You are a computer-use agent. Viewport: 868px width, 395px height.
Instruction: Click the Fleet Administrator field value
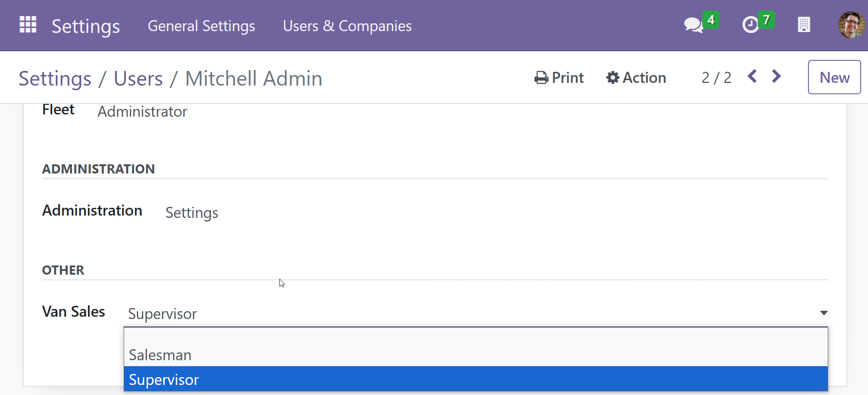pos(142,112)
